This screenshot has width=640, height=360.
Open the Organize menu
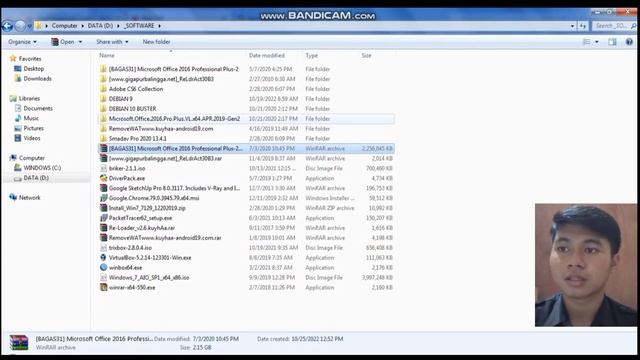click(22, 42)
